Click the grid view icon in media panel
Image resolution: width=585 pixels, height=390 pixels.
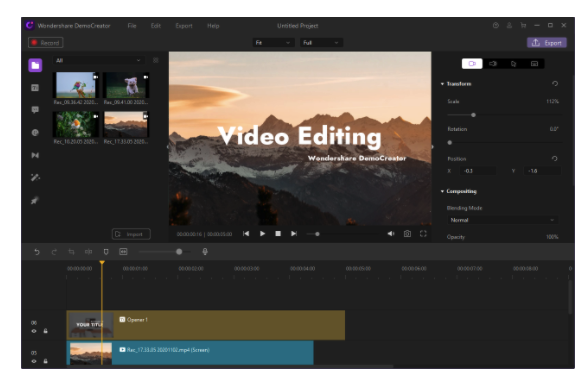tap(156, 60)
